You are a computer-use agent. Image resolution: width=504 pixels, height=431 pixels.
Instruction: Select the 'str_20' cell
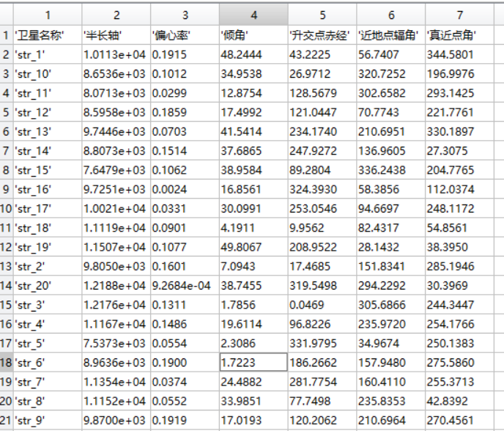click(x=48, y=285)
